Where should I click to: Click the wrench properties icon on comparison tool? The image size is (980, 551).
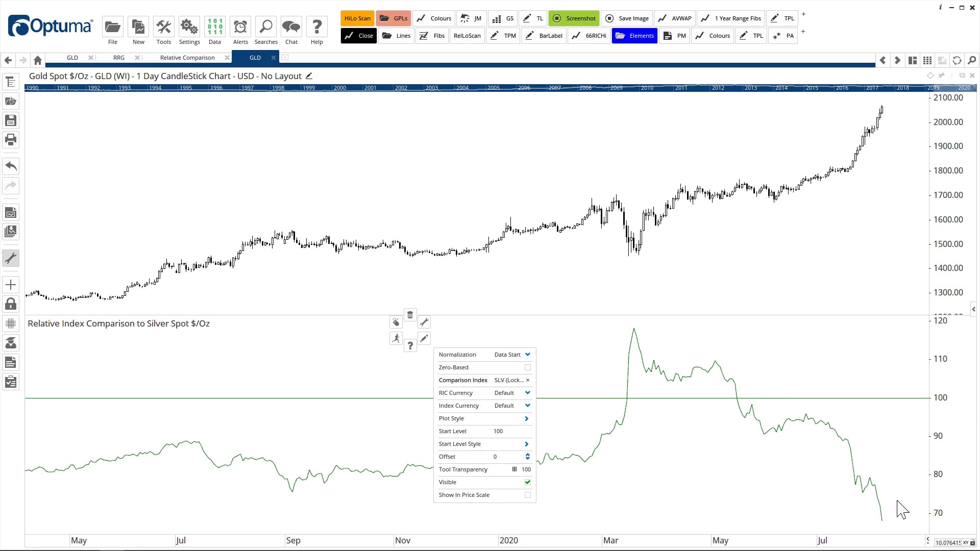pos(424,322)
